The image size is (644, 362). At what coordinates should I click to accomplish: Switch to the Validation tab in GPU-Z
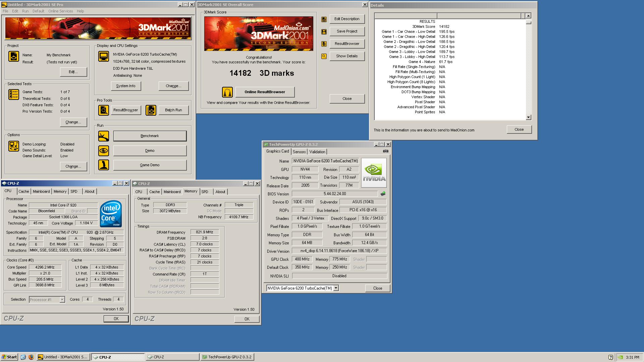317,152
